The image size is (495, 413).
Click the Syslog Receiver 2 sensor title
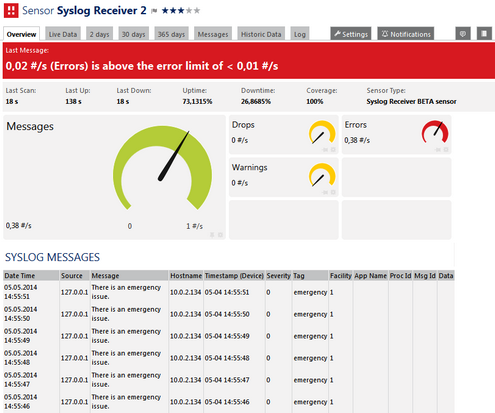[102, 10]
